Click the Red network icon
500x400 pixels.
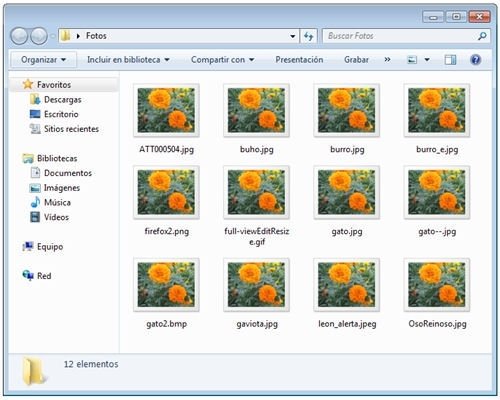point(28,275)
